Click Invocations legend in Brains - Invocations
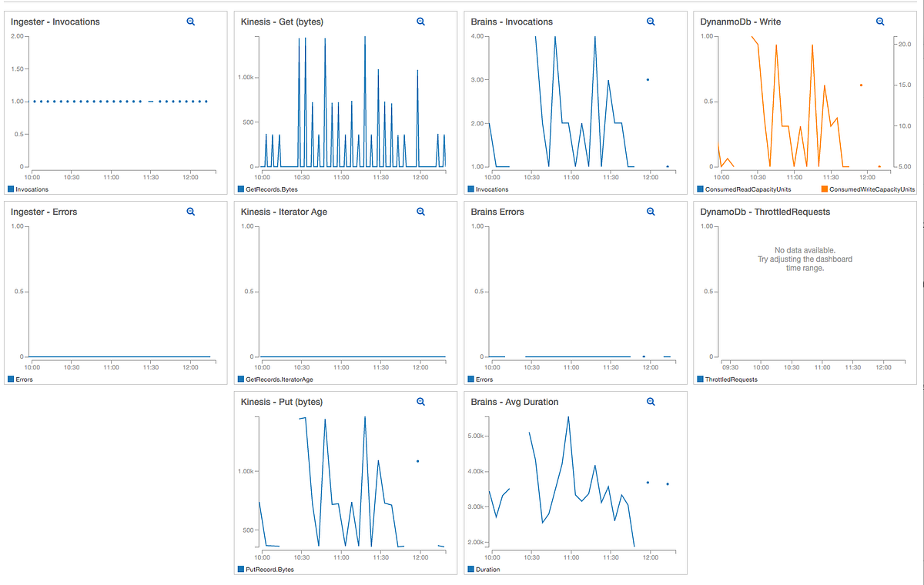The image size is (924, 585). pos(488,189)
